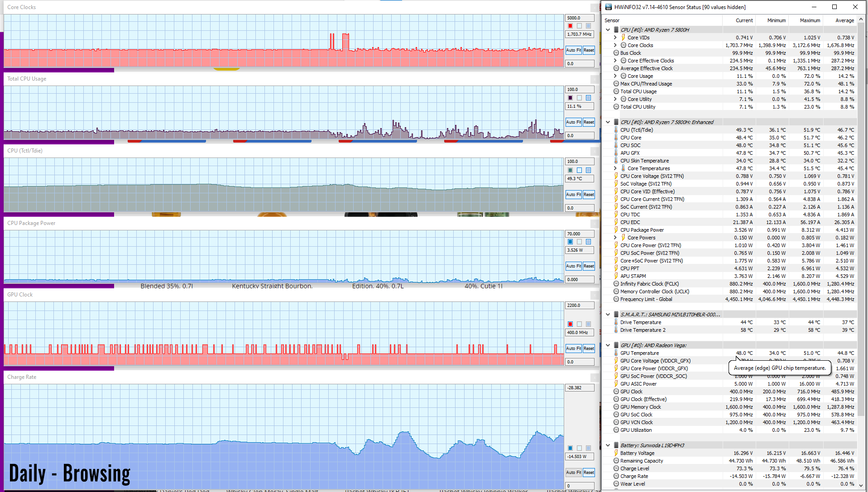Click the lightning icon beside Battery Voltage
Screen dimensions: 868x492
pos(616,453)
